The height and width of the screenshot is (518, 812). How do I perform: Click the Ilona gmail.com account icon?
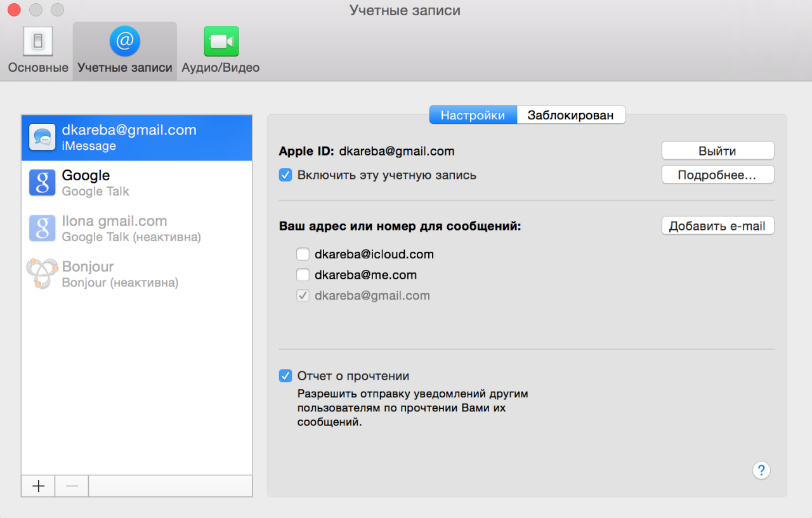[x=43, y=229]
